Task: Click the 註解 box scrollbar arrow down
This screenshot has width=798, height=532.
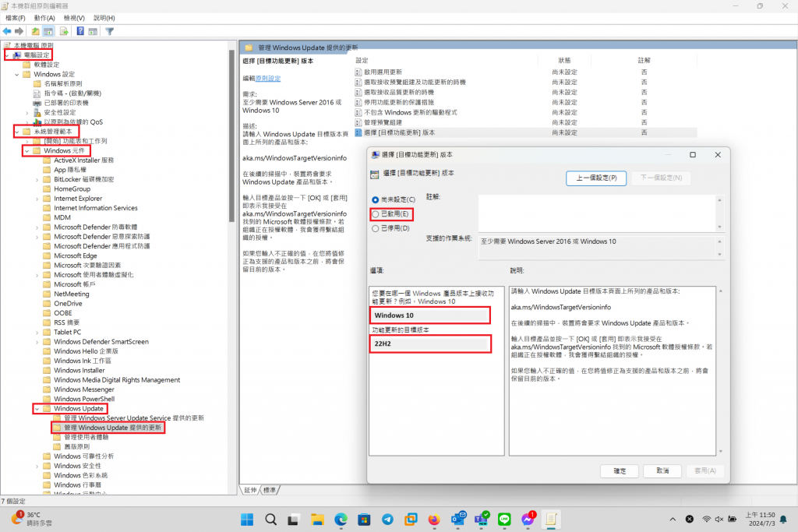Action: tap(719, 227)
